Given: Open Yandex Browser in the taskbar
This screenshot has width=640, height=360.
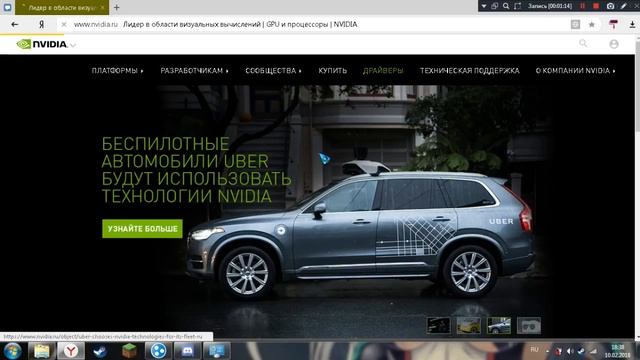Looking at the screenshot, I should click(71, 351).
